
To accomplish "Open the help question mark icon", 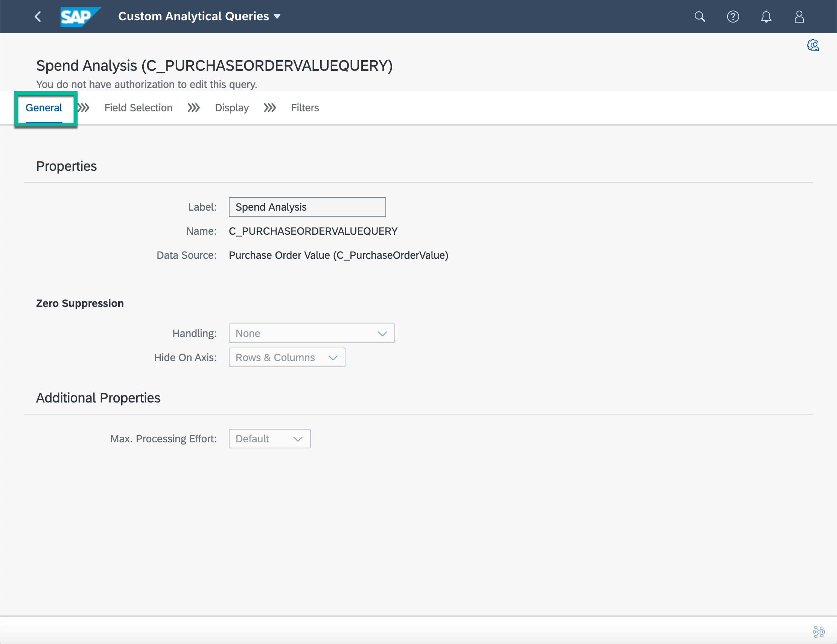I will (732, 17).
